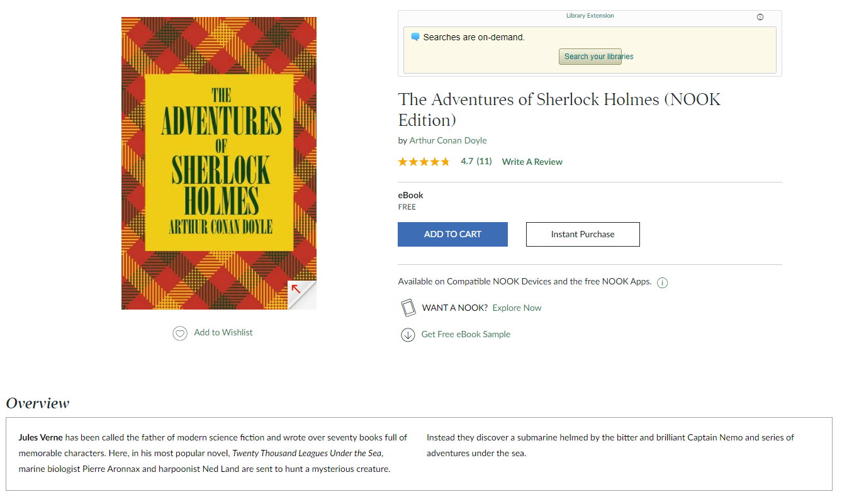The width and height of the screenshot is (842, 504).
Task: Add the book to cart
Action: click(x=452, y=234)
